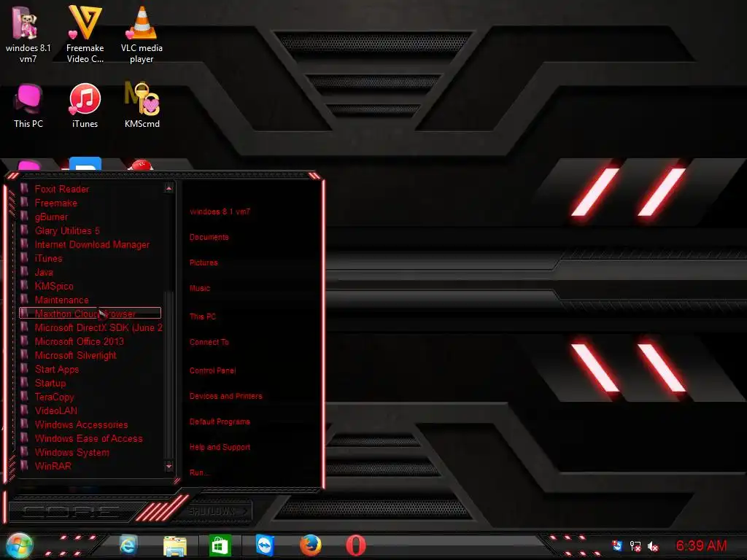Click the taskbar clock showing 6:39 AM
This screenshot has width=747, height=560.
(x=701, y=545)
